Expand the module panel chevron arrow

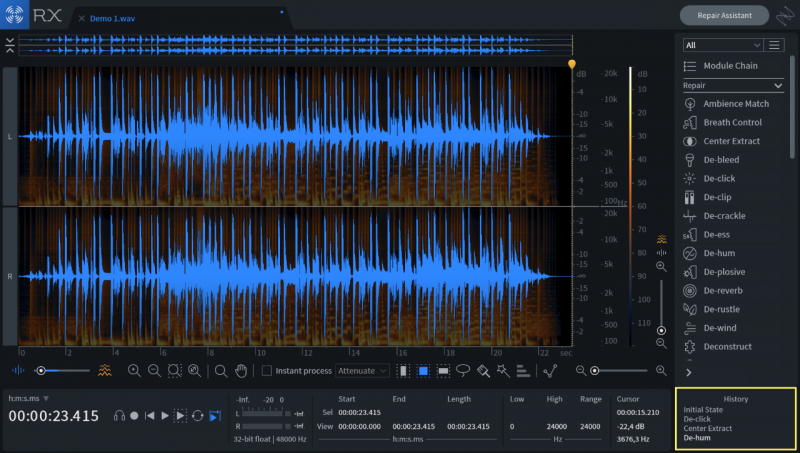coord(689,372)
